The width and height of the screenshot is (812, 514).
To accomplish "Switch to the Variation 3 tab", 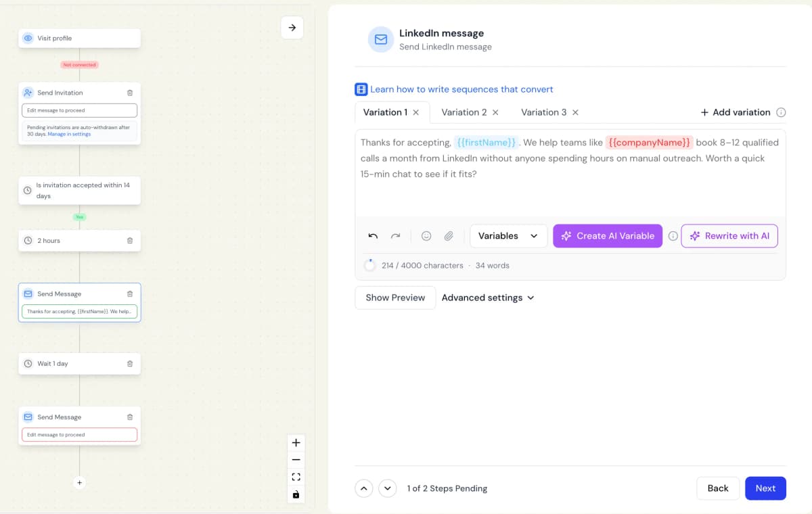I will 544,112.
